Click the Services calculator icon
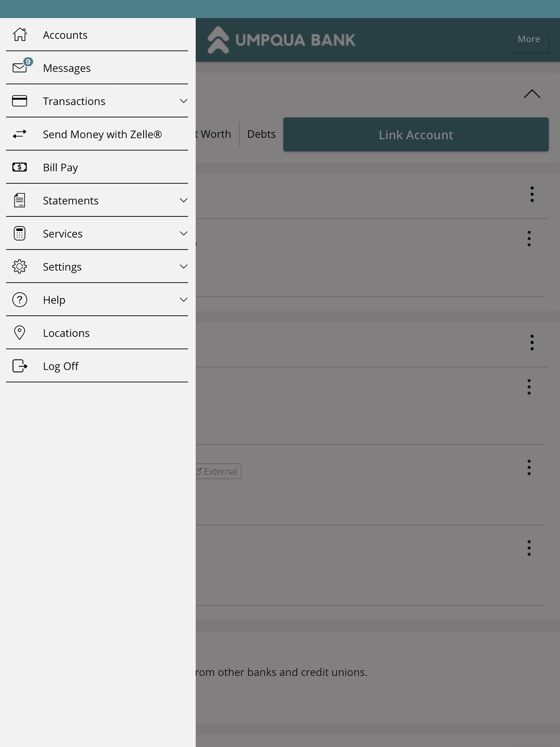 [x=20, y=233]
